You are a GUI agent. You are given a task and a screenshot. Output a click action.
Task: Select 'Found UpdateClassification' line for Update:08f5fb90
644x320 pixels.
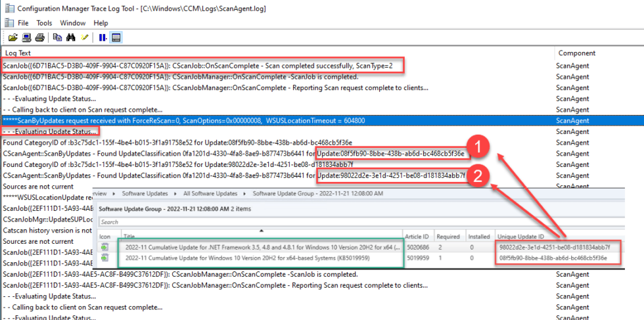pyautogui.click(x=234, y=154)
